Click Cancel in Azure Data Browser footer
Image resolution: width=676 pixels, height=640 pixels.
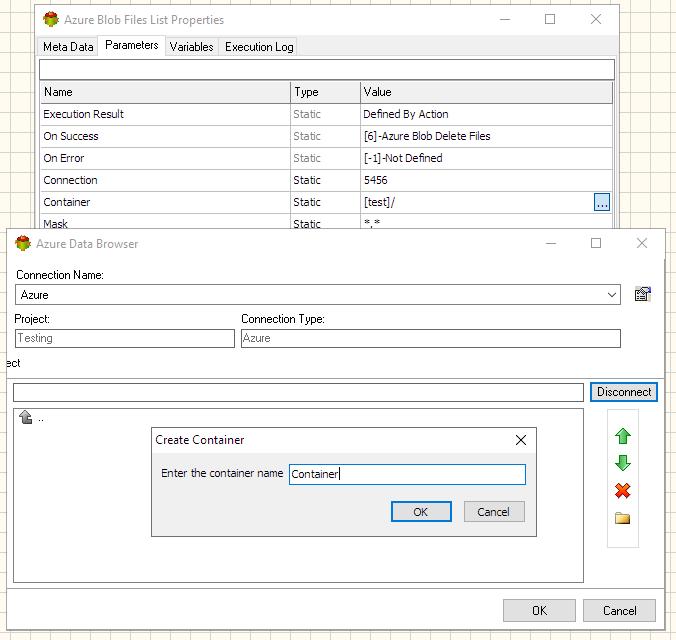pyautogui.click(x=619, y=610)
